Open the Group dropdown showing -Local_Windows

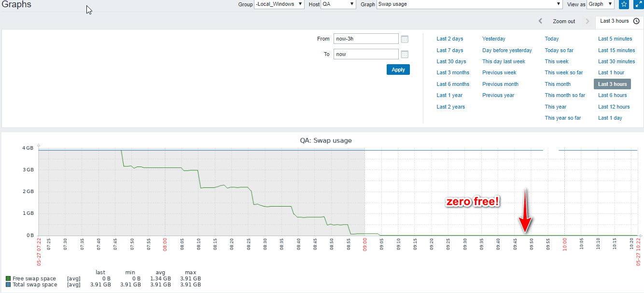(x=279, y=4)
